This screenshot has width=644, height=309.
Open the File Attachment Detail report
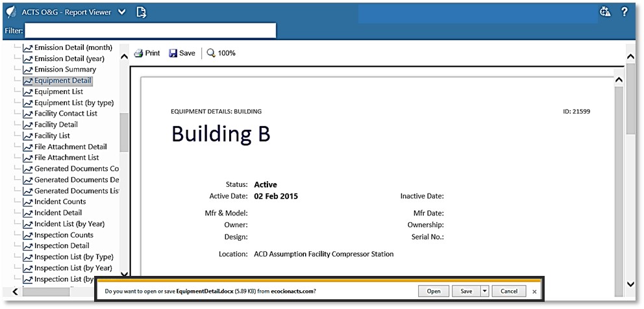[x=71, y=147]
